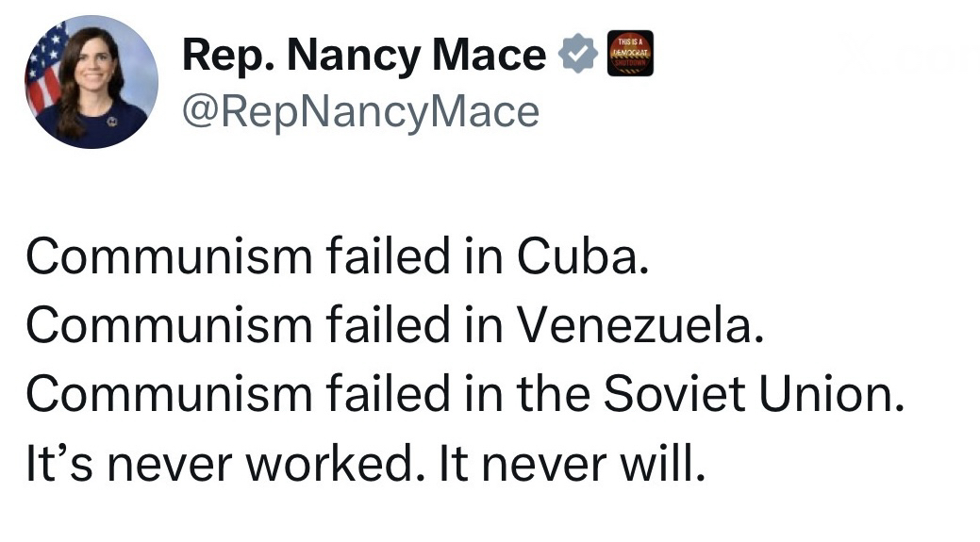Open the Rep. Nancy Mace display name
The width and height of the screenshot is (980, 542).
tap(363, 57)
